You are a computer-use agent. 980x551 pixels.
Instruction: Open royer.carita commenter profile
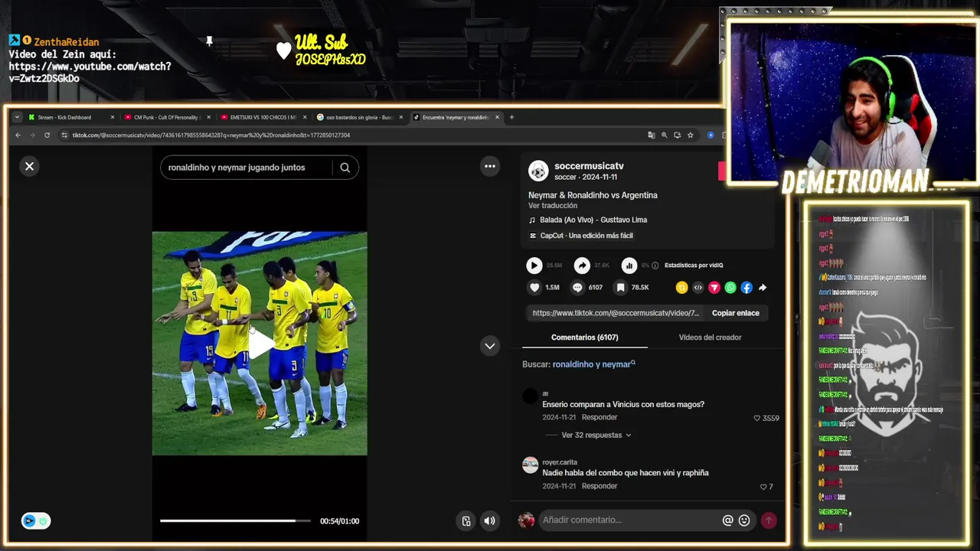pos(530,465)
